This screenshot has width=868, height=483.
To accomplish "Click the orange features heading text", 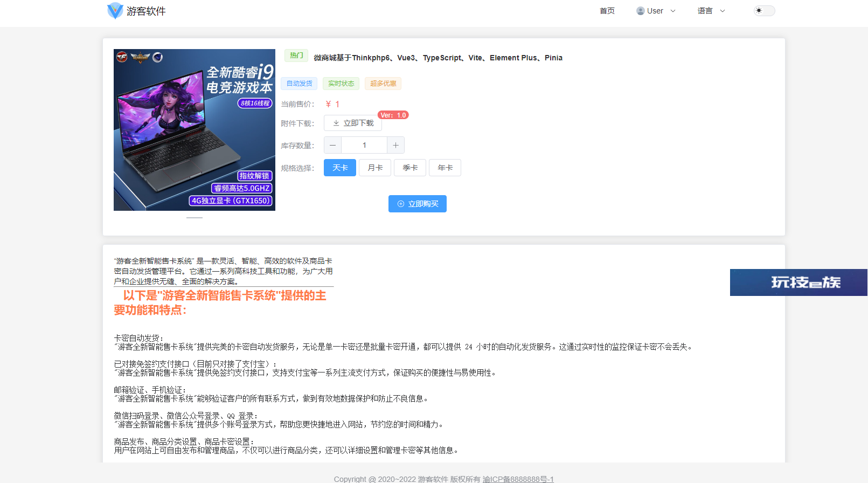I will point(220,302).
